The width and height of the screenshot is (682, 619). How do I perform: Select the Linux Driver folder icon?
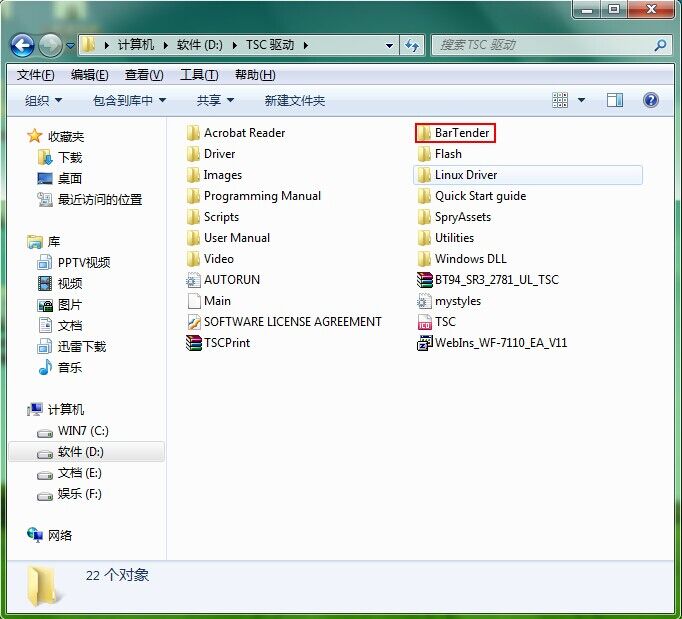tap(424, 175)
